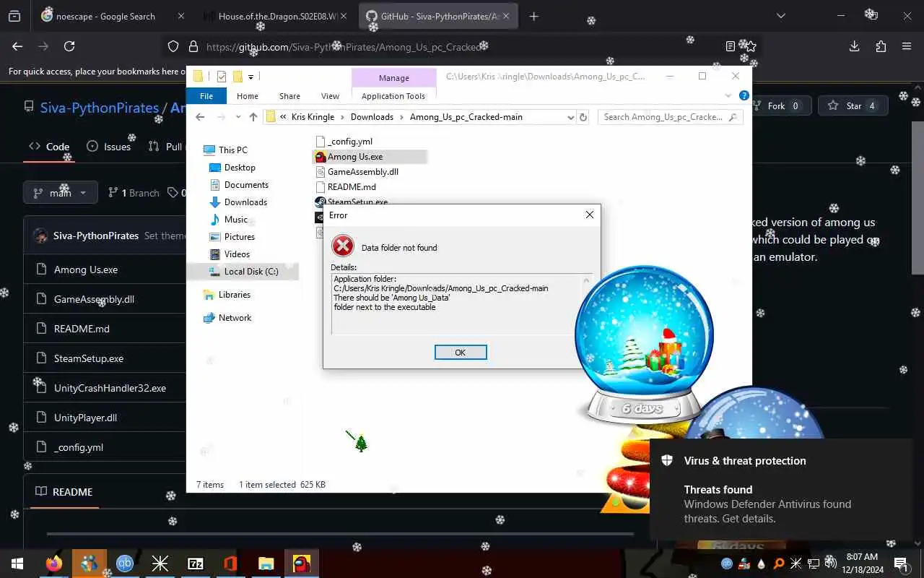Open the notification center icon

point(901,564)
